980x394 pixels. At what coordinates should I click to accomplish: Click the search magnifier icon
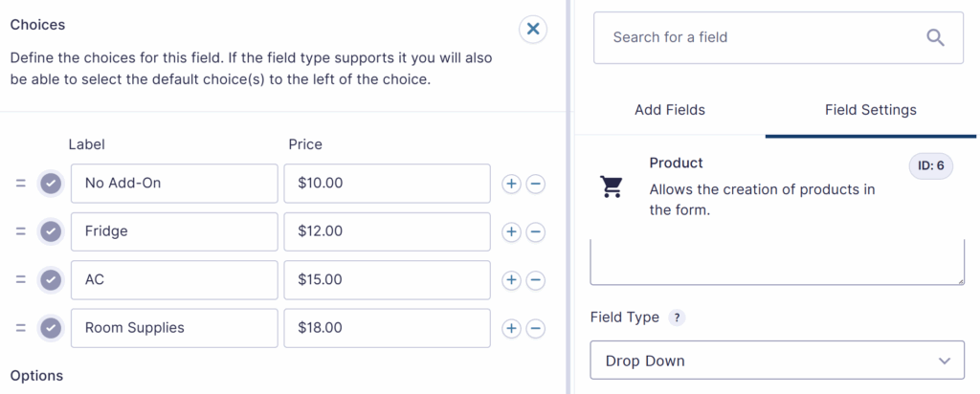point(935,37)
